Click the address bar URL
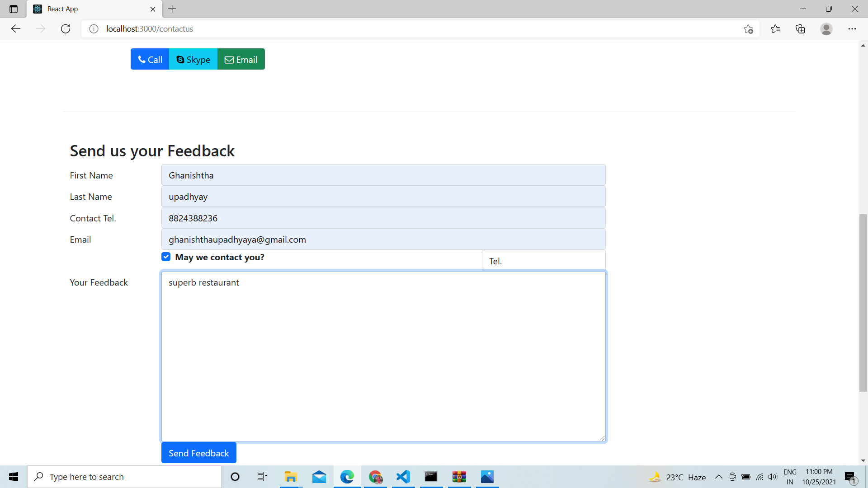 (x=150, y=29)
